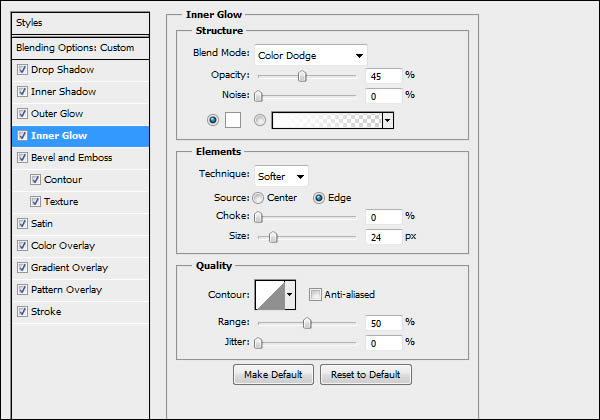Click the Make Default button
Image resolution: width=600 pixels, height=420 pixels.
coord(273,375)
